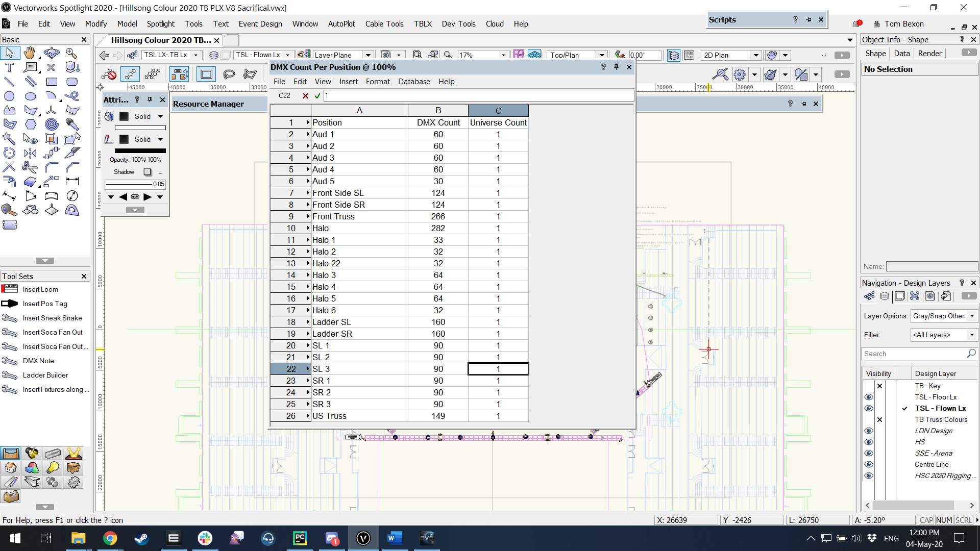Click the navigation Search field
The image size is (980, 551).
(920, 354)
